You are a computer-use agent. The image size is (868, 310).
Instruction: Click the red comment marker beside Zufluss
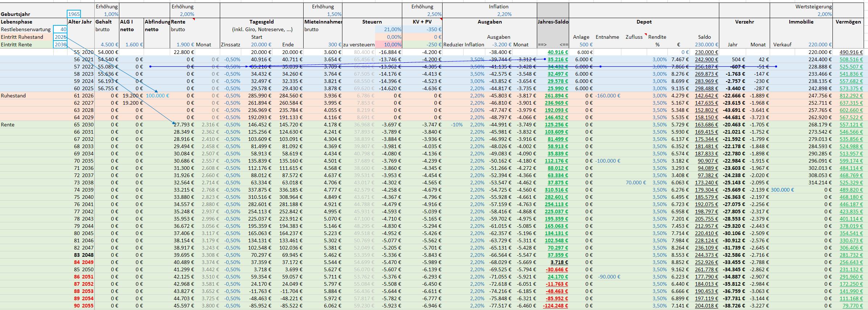click(645, 34)
